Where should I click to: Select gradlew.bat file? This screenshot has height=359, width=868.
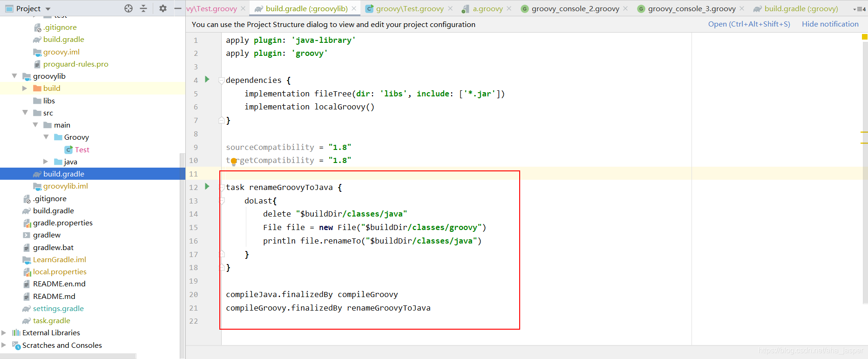pos(53,247)
